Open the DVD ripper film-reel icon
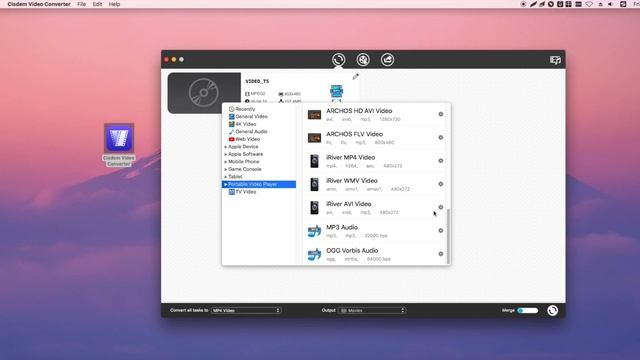The width and height of the screenshot is (640, 360). click(x=363, y=60)
